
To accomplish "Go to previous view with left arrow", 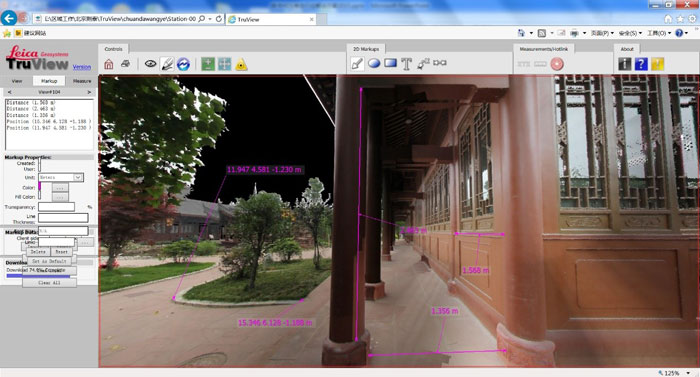I will point(9,92).
